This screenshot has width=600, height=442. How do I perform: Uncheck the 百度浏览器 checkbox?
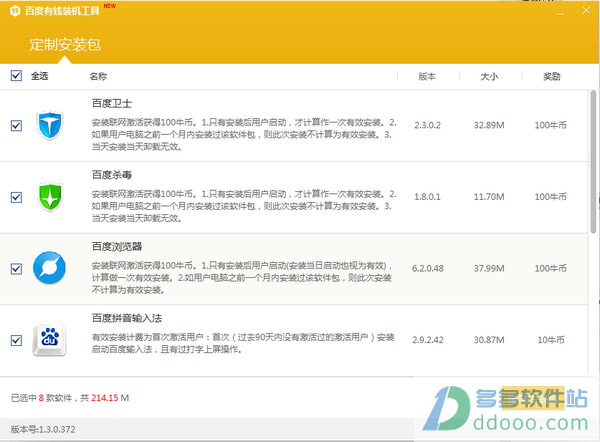tap(16, 269)
